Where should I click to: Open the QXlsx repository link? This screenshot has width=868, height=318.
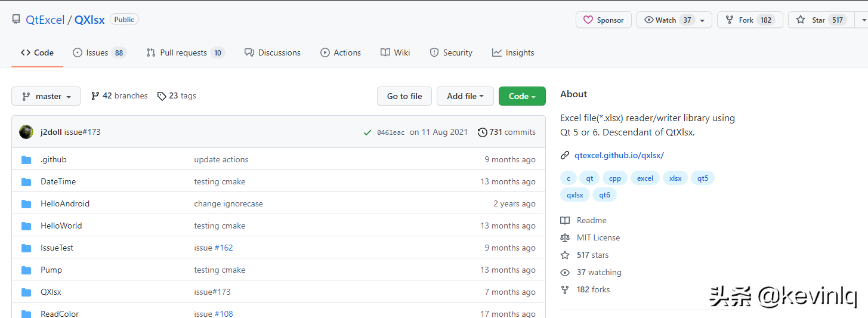[89, 20]
